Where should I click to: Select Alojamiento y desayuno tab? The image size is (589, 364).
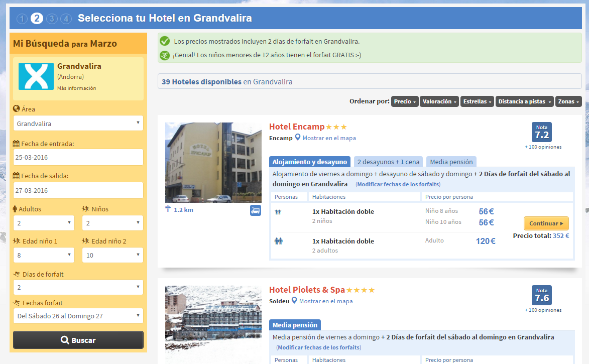(x=309, y=162)
